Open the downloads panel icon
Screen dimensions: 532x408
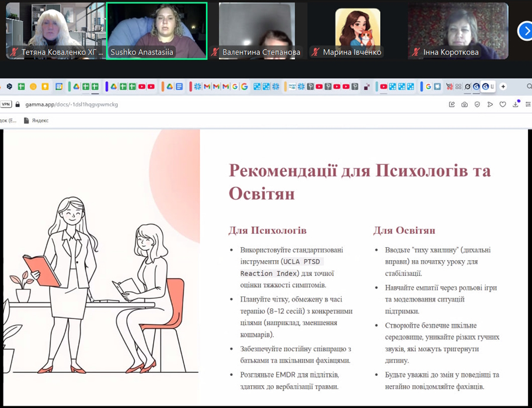tap(516, 105)
